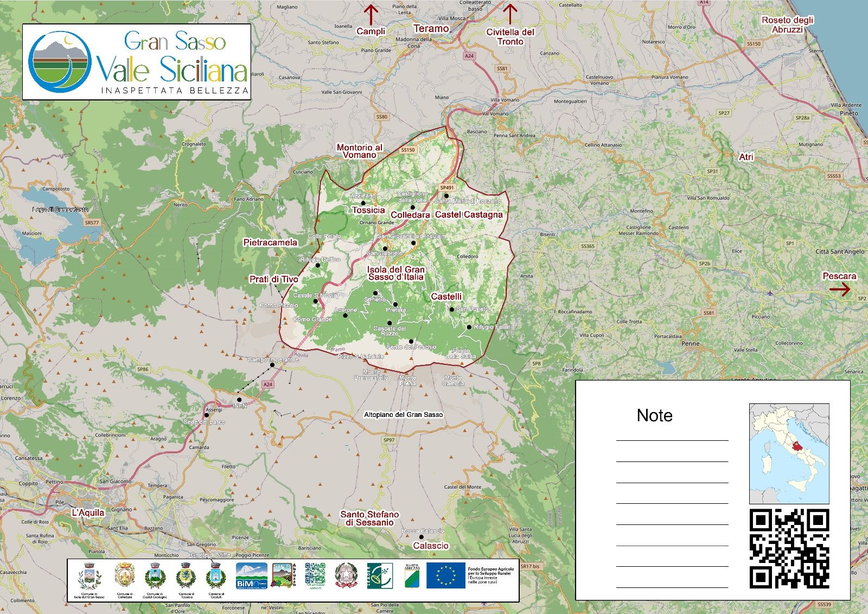The image size is (868, 614).
Task: Select the Castel Castagna town label
Action: 469,214
